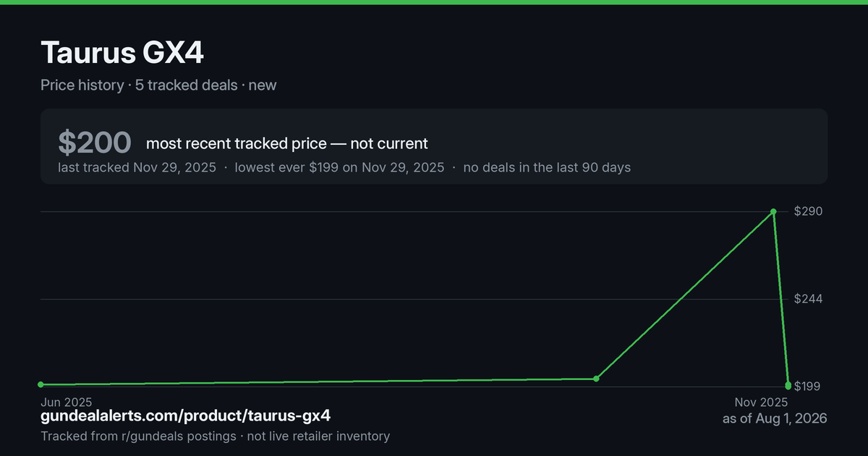Click 'Price history · 5 tracked deals' subtitle
868x456 pixels.
coord(139,85)
